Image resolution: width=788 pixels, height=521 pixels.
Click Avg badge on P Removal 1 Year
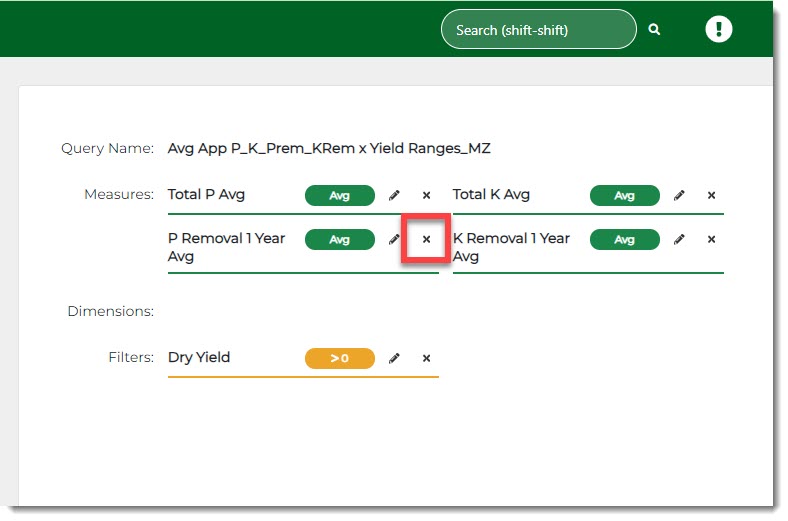click(x=339, y=239)
